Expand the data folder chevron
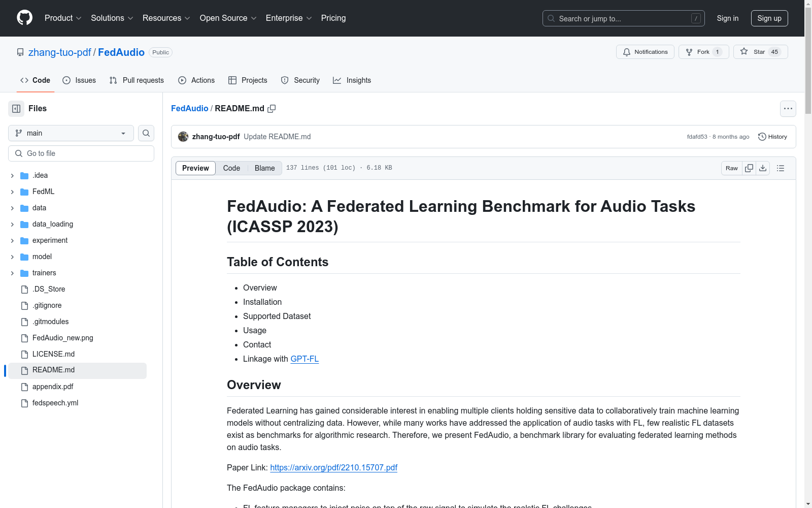The height and width of the screenshot is (508, 812). 12,208
